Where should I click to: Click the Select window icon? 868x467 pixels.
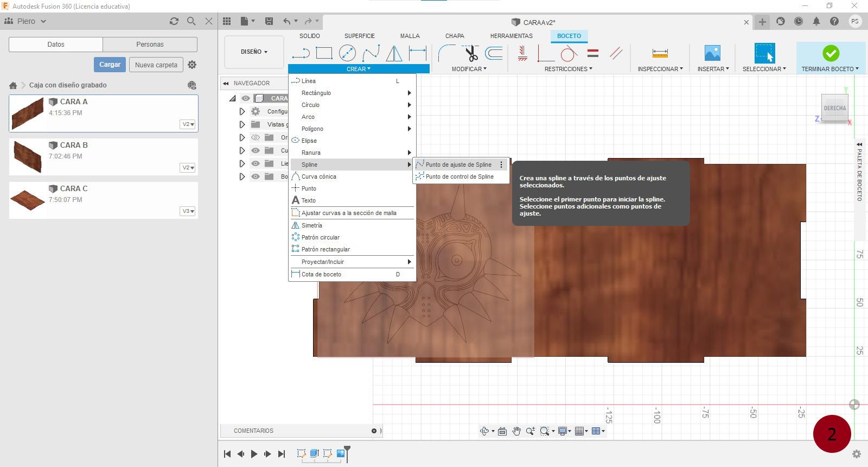click(x=764, y=53)
